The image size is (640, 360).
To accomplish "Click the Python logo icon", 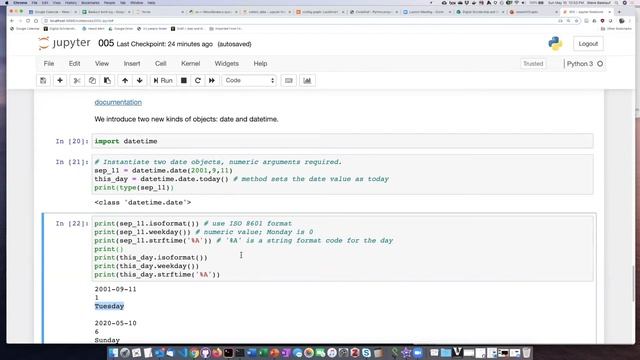I will tap(555, 43).
